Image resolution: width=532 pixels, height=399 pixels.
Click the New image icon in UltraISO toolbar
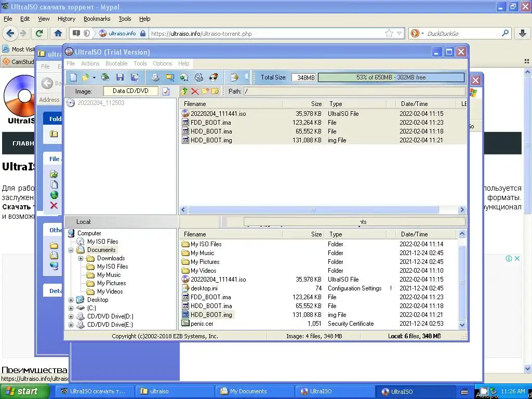click(x=73, y=77)
